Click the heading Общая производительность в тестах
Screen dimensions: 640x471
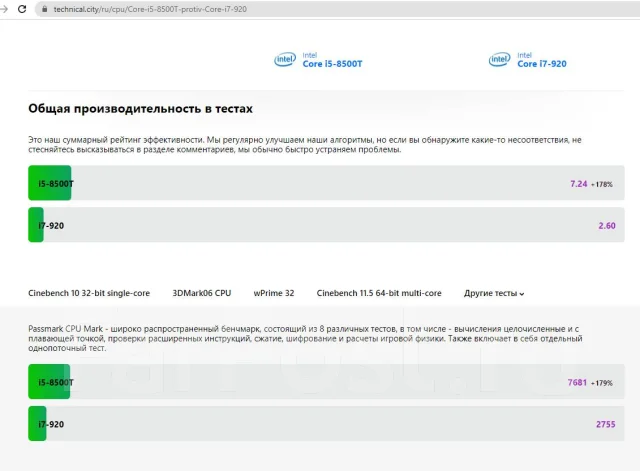tap(140, 109)
